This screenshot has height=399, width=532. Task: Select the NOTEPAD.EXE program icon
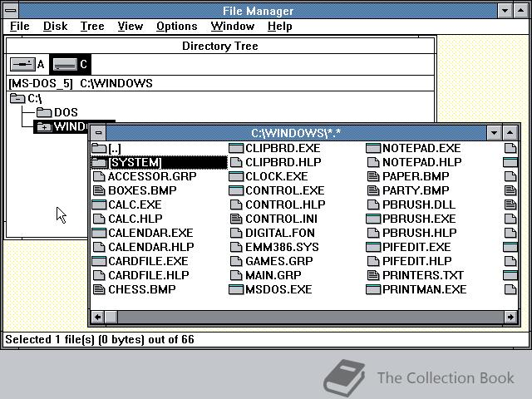click(x=373, y=148)
